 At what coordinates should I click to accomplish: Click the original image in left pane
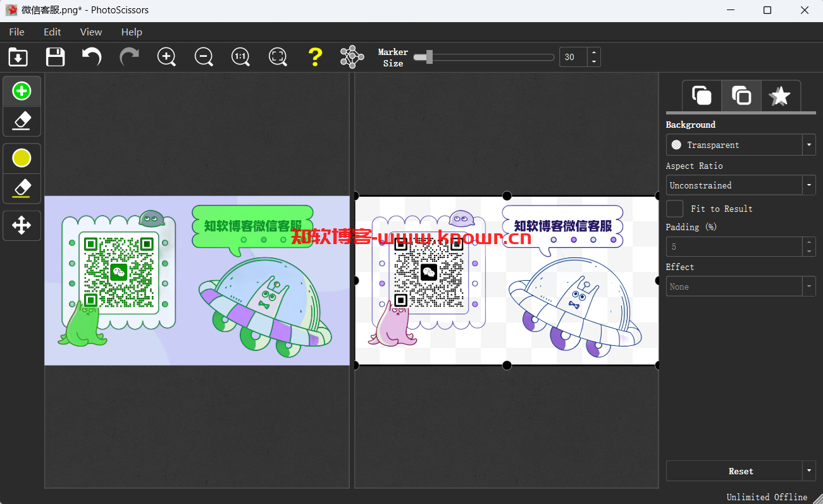[x=197, y=280]
